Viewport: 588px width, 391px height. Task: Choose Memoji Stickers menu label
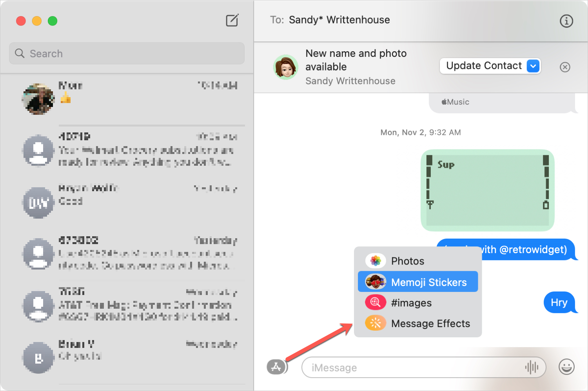click(429, 282)
